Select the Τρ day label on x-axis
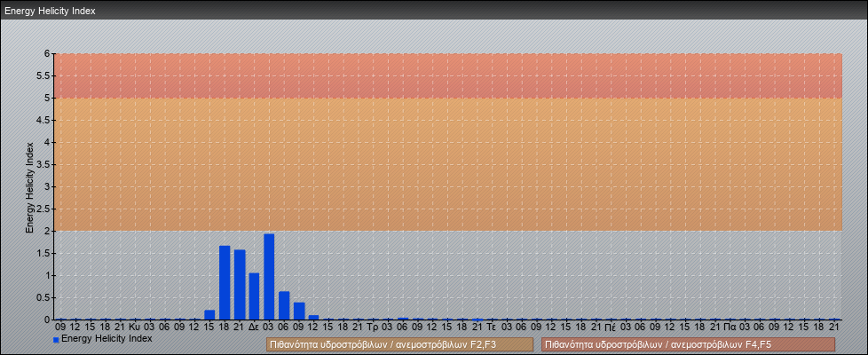Screen dimensions: 868x355 (373, 327)
